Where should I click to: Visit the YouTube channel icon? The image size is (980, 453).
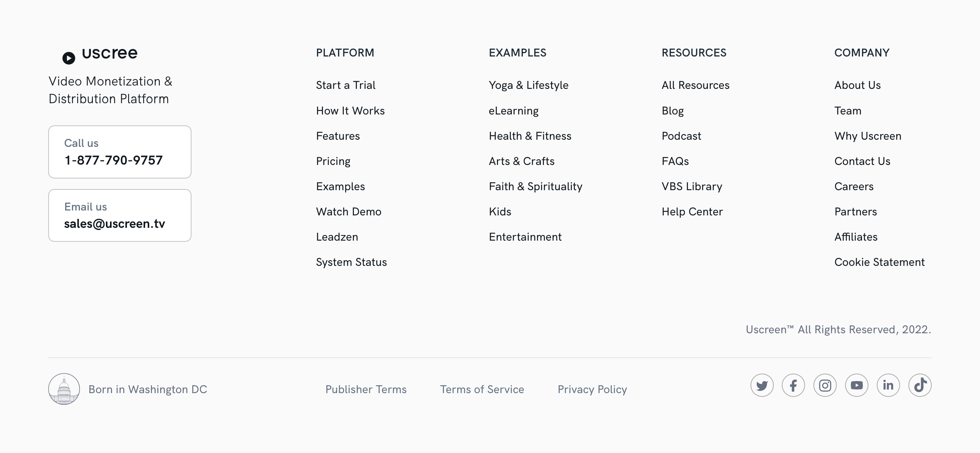[856, 385]
